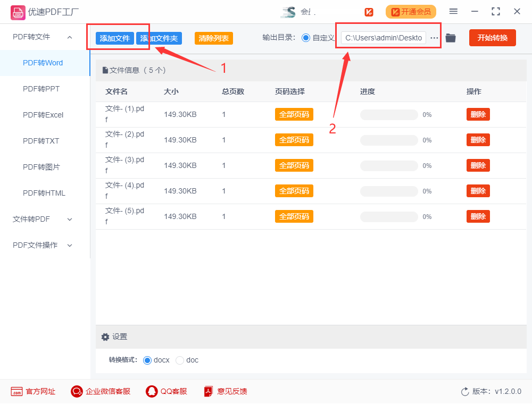Choose 全部页码 for 文件- (1).pdf
Screen dimensions: 532x404
pos(294,115)
